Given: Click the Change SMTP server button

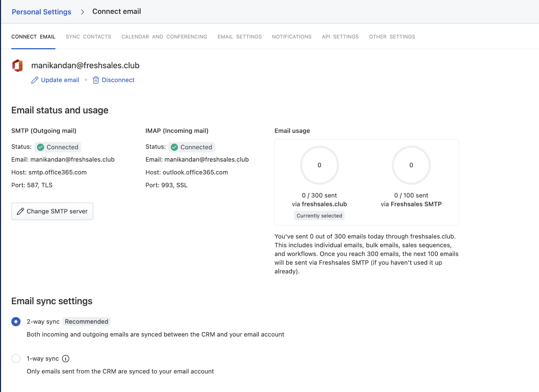Looking at the screenshot, I should [52, 211].
